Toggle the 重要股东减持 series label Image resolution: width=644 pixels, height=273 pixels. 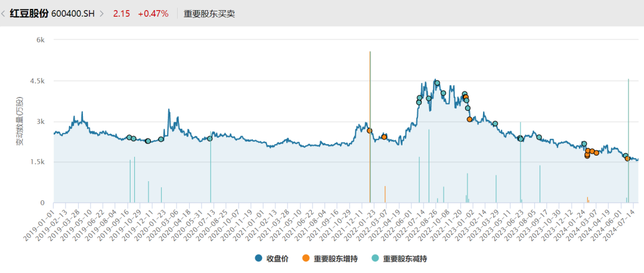point(404,259)
